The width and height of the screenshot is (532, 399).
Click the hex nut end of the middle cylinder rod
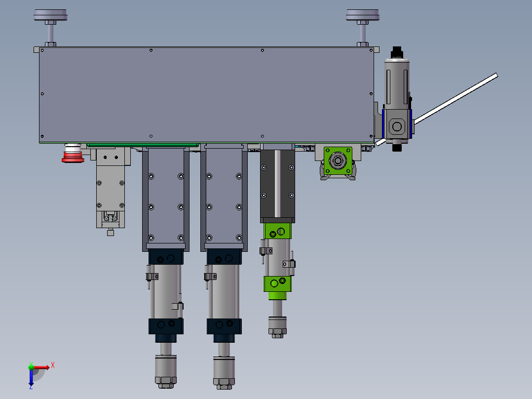tap(224, 383)
